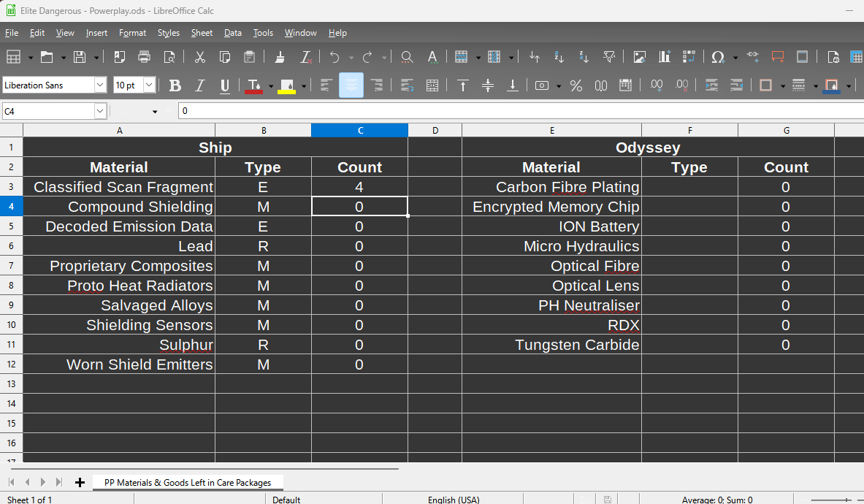Run the spelling check tool
The width and height of the screenshot is (864, 504).
432,57
